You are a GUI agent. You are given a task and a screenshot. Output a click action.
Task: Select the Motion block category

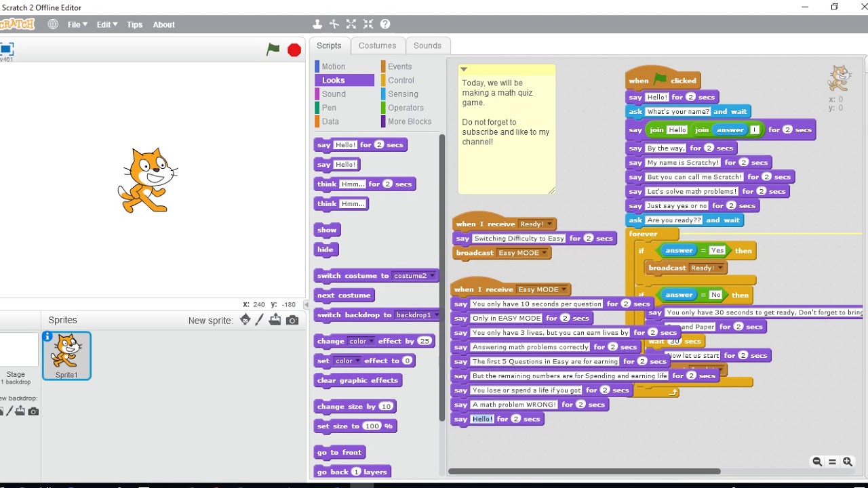(344, 66)
